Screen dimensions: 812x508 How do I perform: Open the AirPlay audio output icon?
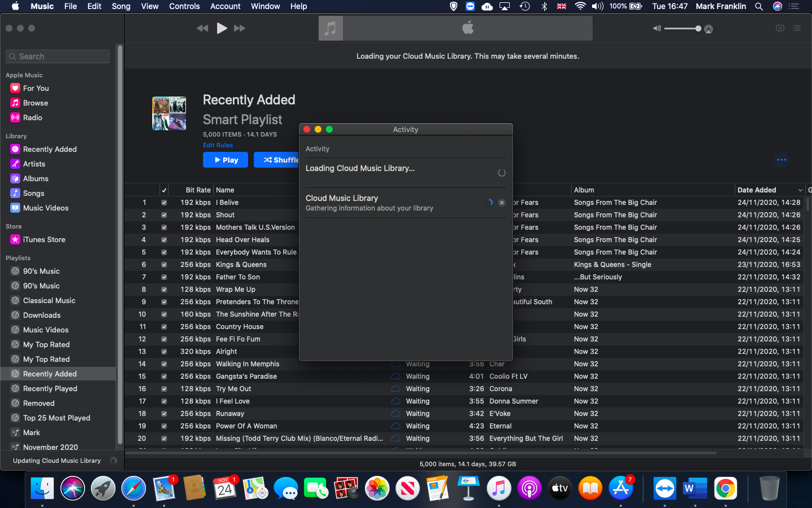pyautogui.click(x=709, y=29)
